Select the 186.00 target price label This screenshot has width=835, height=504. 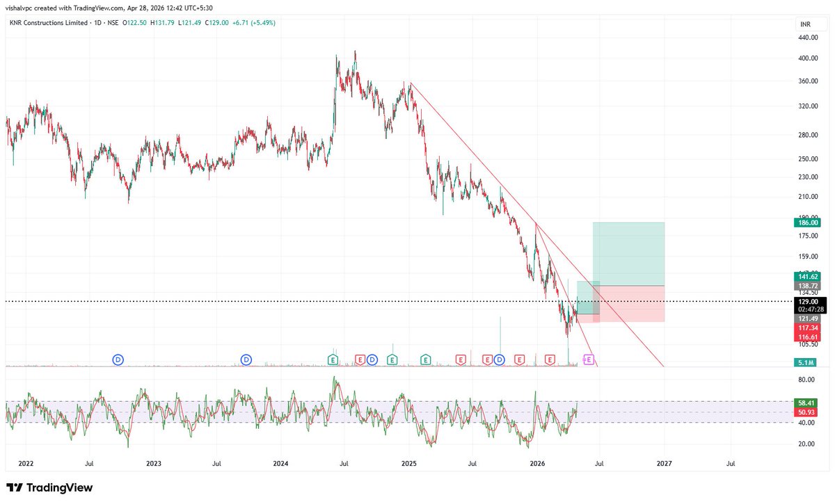pos(808,222)
